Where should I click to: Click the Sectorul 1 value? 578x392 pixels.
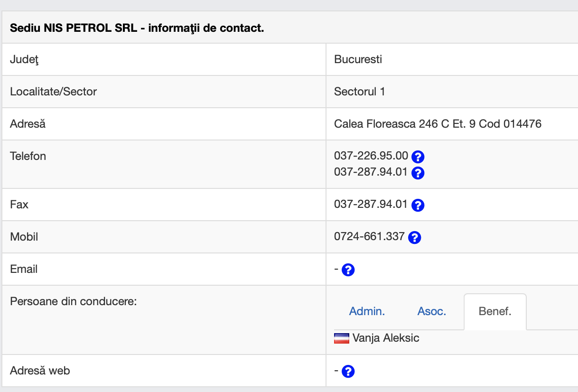click(x=359, y=92)
